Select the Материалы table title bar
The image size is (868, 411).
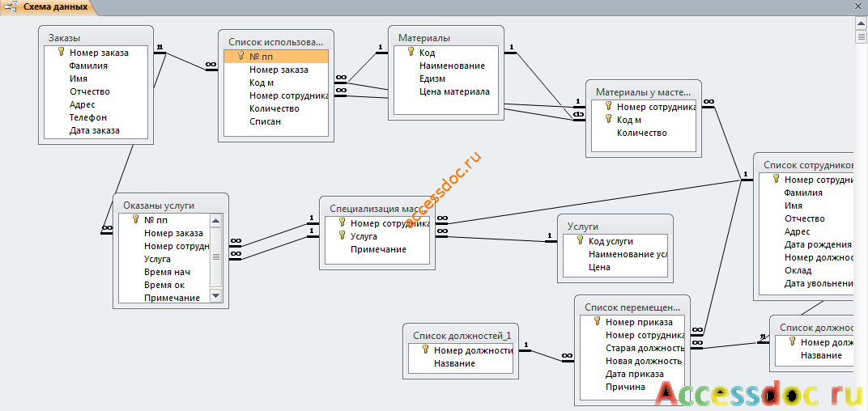click(445, 38)
